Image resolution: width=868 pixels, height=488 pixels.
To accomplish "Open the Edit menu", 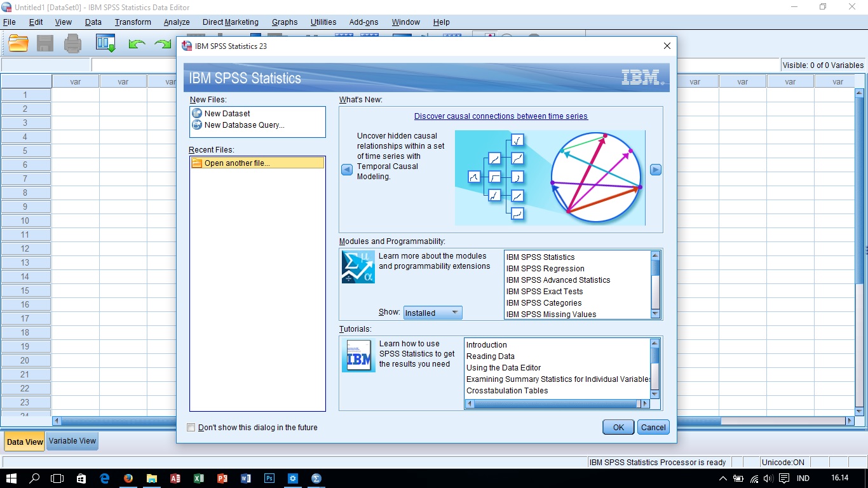I will [x=36, y=22].
